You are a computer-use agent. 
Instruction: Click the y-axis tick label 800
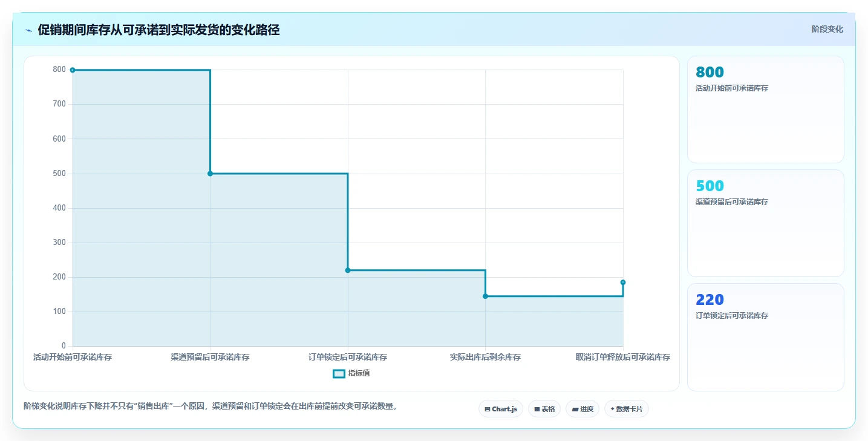pyautogui.click(x=59, y=70)
